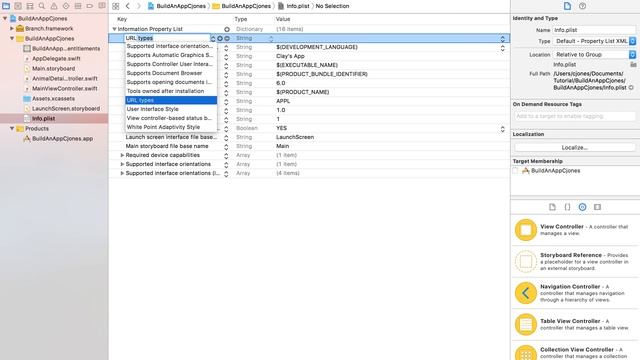Image resolution: width=640 pixels, height=360 pixels.
Task: Open the Test navigator diamond icon
Action: pyautogui.click(x=66, y=6)
